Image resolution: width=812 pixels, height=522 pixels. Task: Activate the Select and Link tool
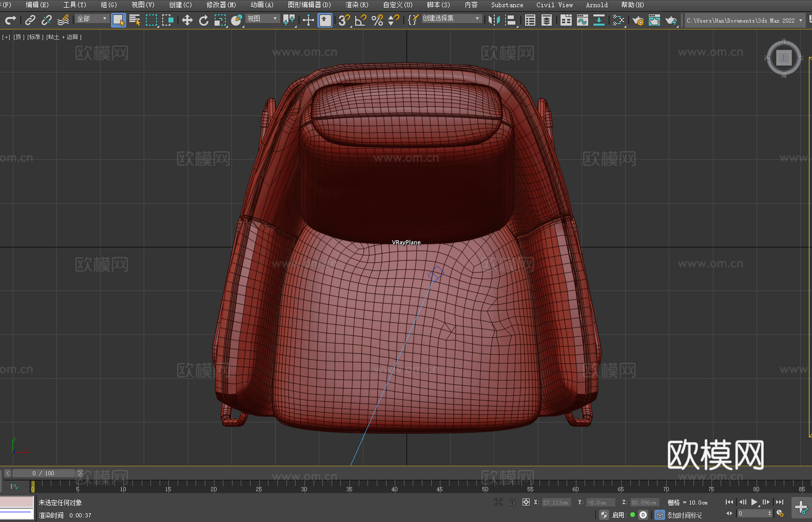click(x=30, y=20)
